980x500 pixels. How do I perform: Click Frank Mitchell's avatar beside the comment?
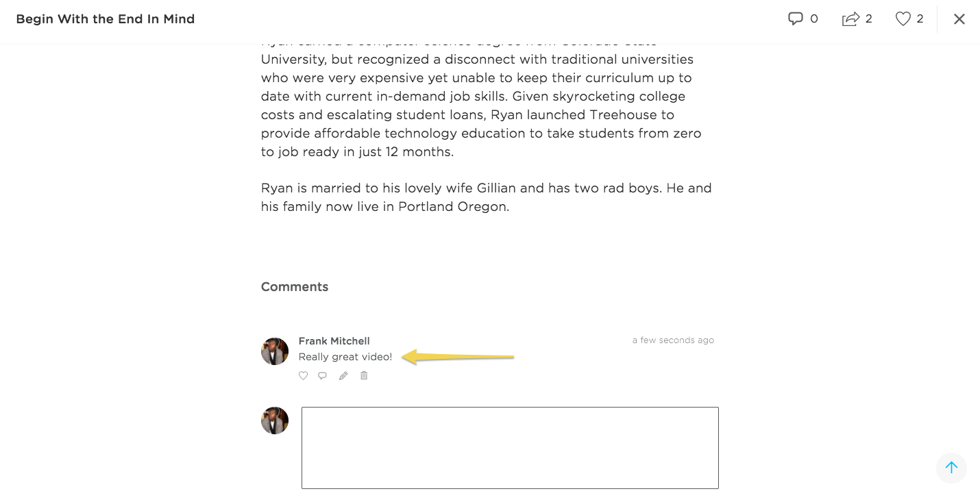tap(275, 351)
